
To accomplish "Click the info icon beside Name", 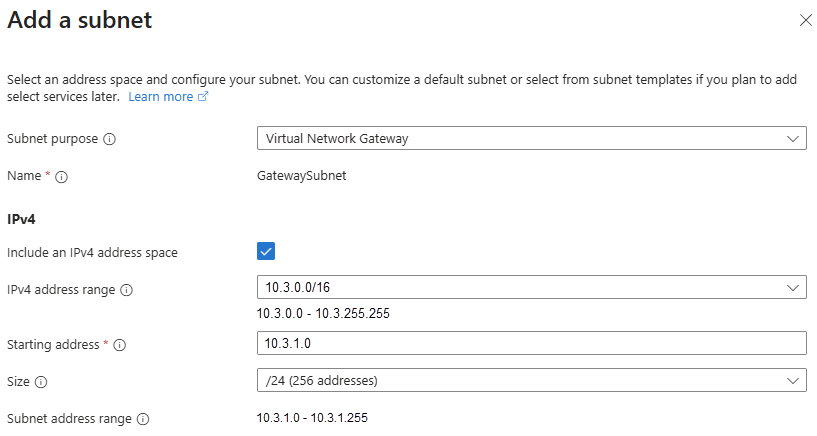I will coord(62,177).
